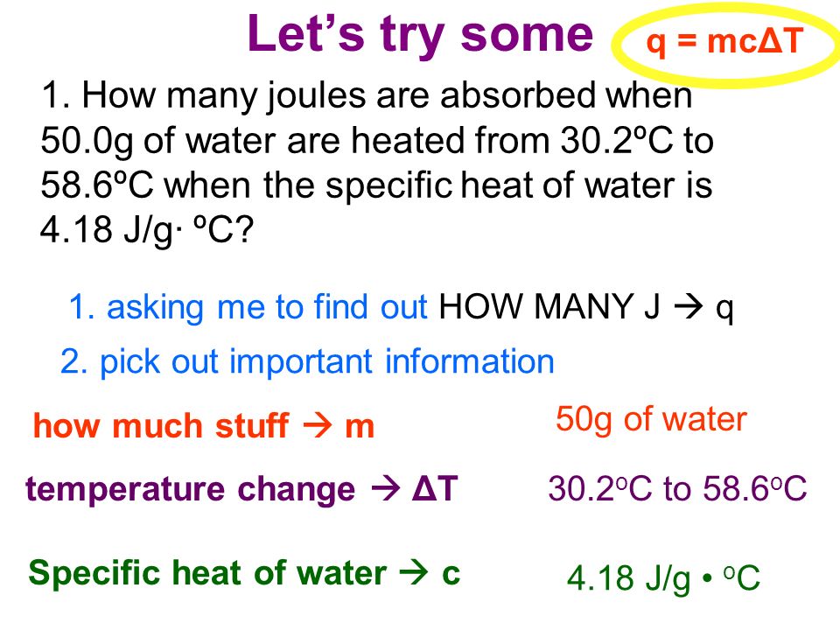Click the purple '30.2ºC to 58.6ºC' value

pos(677,488)
